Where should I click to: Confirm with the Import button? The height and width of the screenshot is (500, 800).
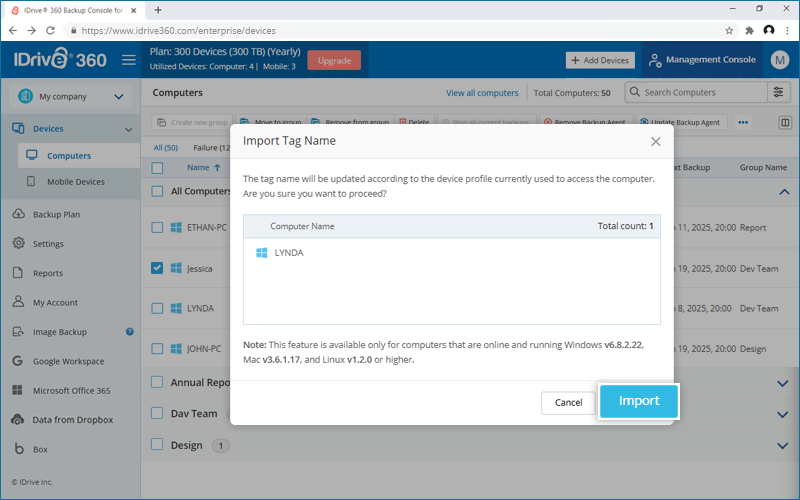[x=639, y=402]
